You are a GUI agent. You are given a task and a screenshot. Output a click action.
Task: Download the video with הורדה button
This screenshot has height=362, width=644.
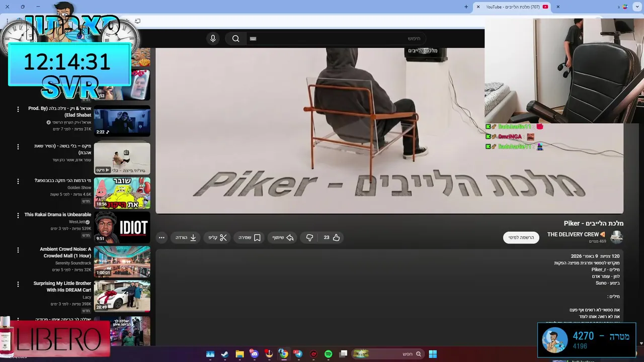(186, 237)
